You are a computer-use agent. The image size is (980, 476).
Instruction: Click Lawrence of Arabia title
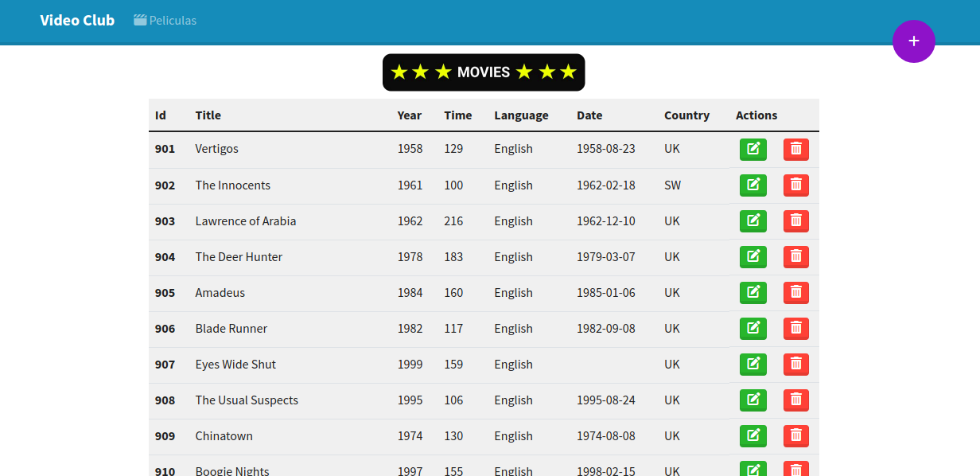click(x=246, y=221)
